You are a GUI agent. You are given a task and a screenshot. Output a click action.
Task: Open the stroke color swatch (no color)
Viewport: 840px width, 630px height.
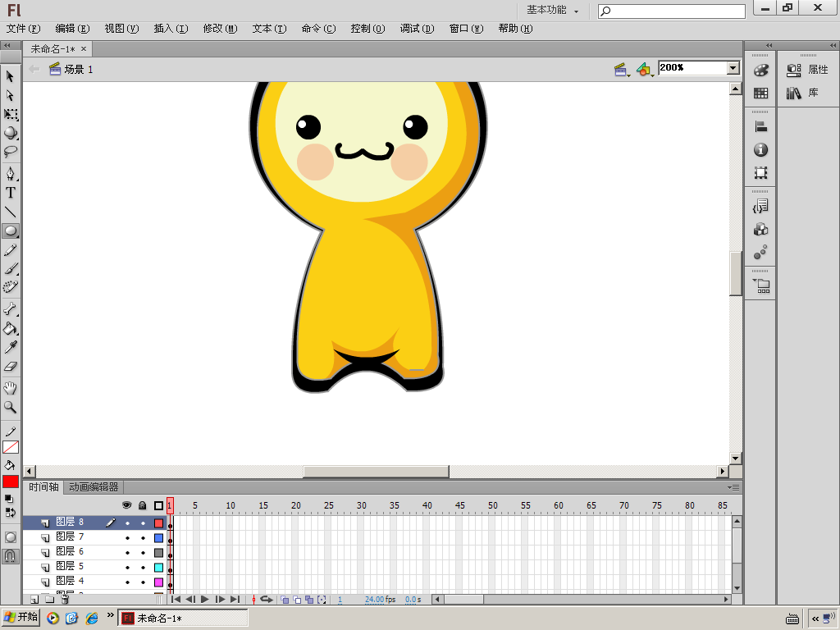(10, 447)
